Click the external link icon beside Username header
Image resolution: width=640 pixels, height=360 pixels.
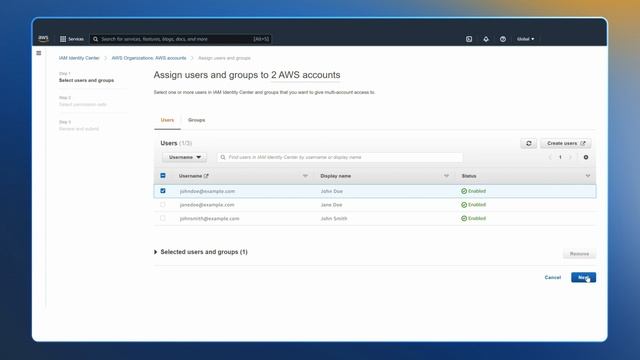[206, 176]
